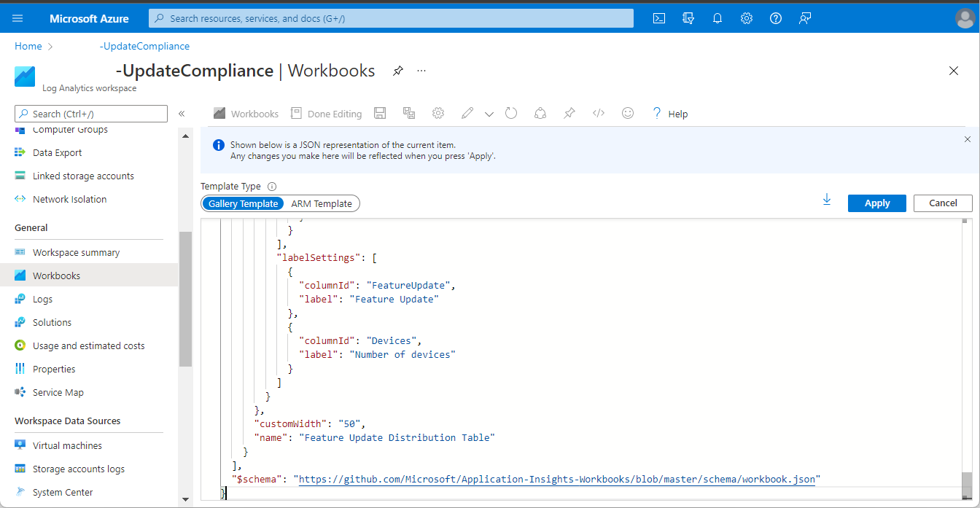980x508 pixels.
Task: Close the Workbooks blade
Action: pyautogui.click(x=954, y=71)
